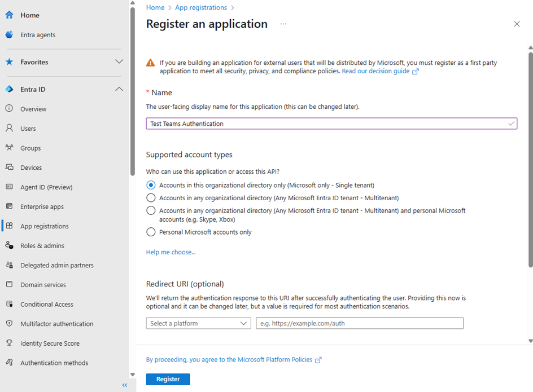The width and height of the screenshot is (533, 392).
Task: Click the Register button
Action: [x=168, y=379]
